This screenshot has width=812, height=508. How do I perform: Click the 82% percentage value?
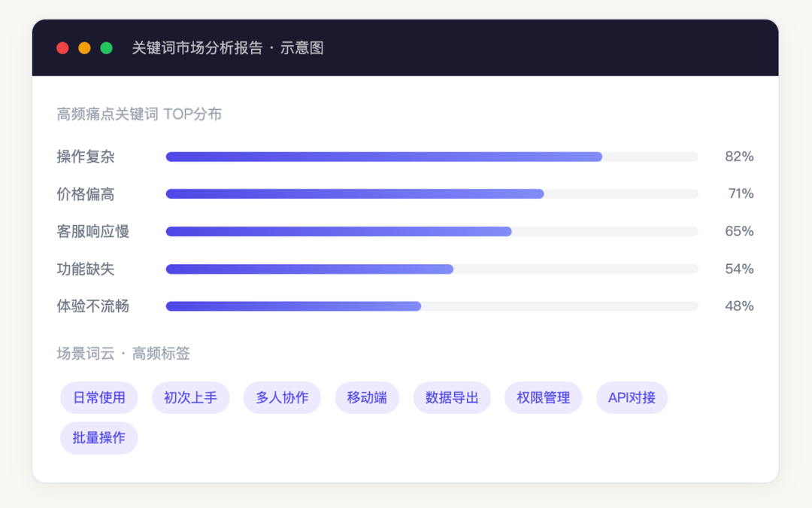[739, 157]
